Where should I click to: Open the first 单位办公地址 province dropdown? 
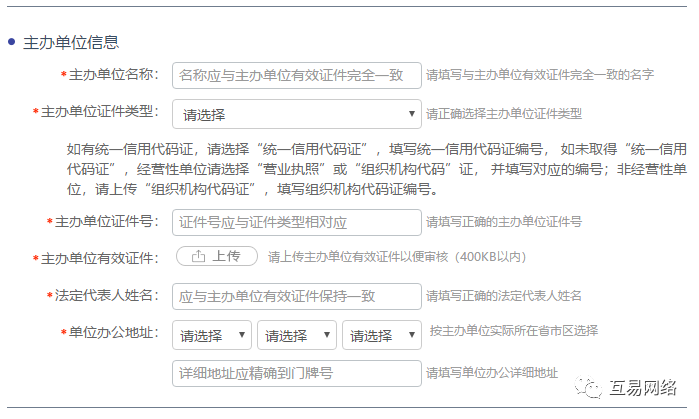(x=212, y=335)
